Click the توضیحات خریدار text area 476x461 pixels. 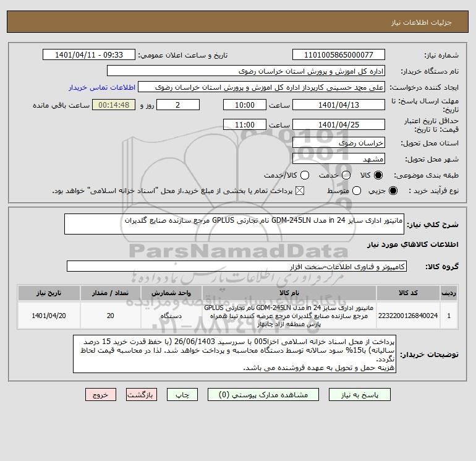pos(235,354)
